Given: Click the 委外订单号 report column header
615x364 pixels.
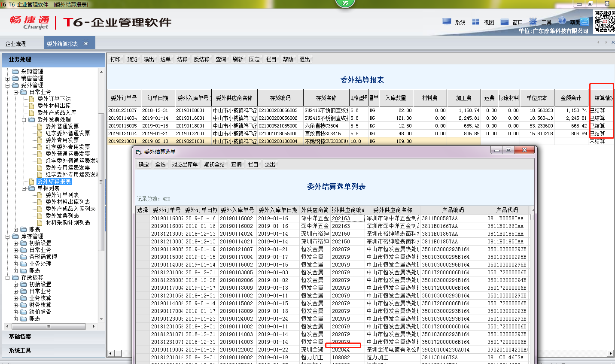Looking at the screenshot, I should 124,98.
